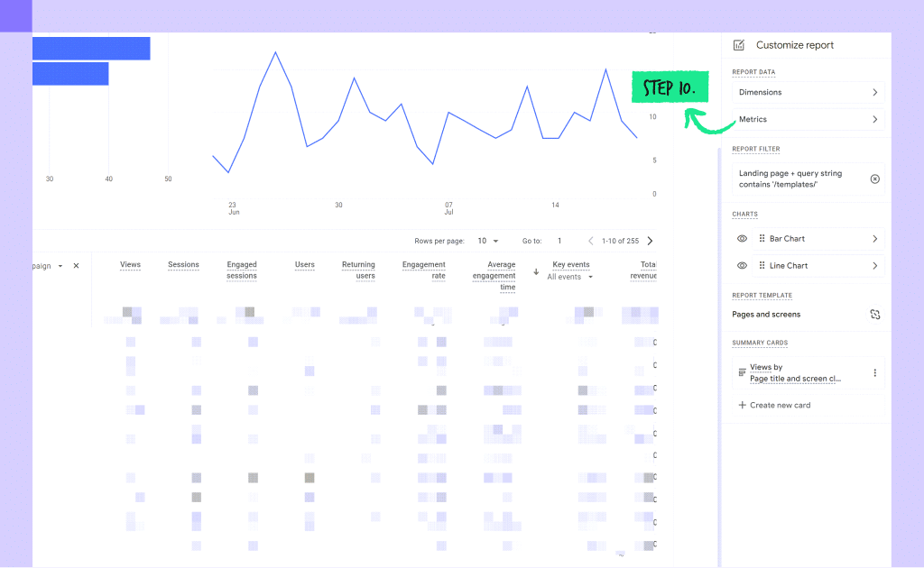Open the Views by summary card menu
This screenshot has width=924, height=568.
pyautogui.click(x=874, y=372)
